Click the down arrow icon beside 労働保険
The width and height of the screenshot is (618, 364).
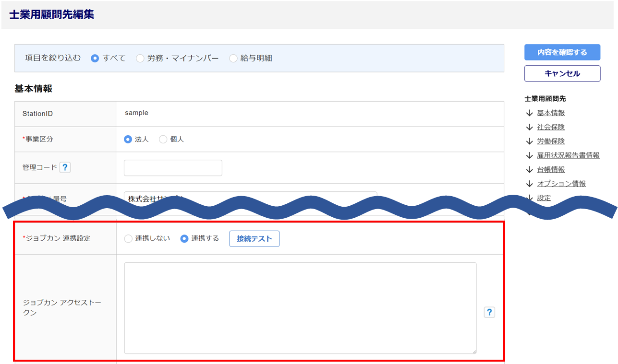[x=530, y=141]
